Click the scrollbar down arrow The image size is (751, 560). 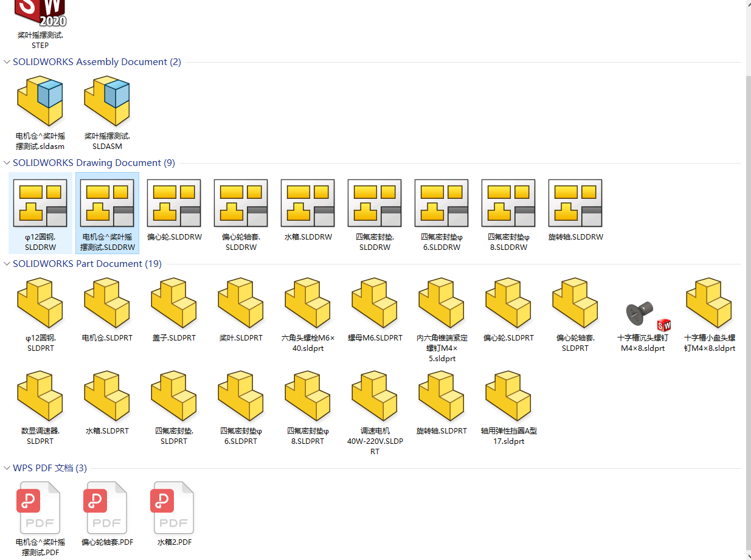tap(749, 555)
